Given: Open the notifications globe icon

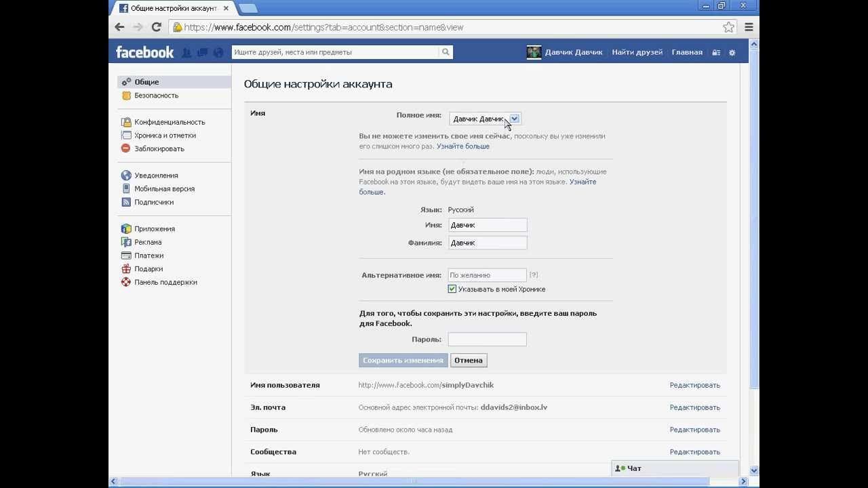Looking at the screenshot, I should point(218,52).
